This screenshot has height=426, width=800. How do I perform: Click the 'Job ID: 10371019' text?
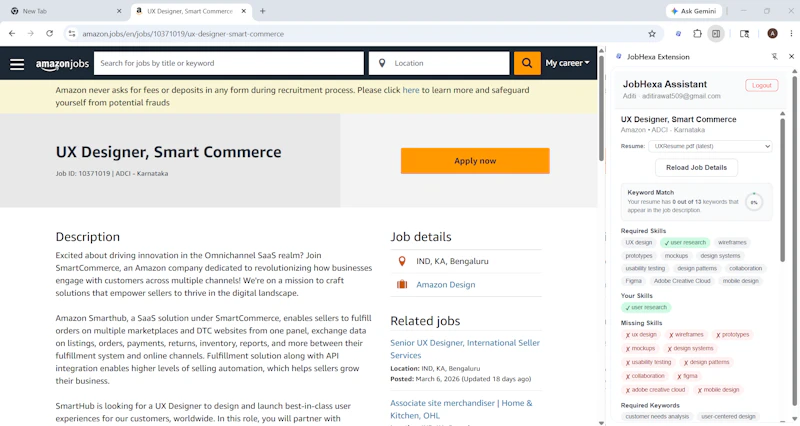pyautogui.click(x=83, y=173)
